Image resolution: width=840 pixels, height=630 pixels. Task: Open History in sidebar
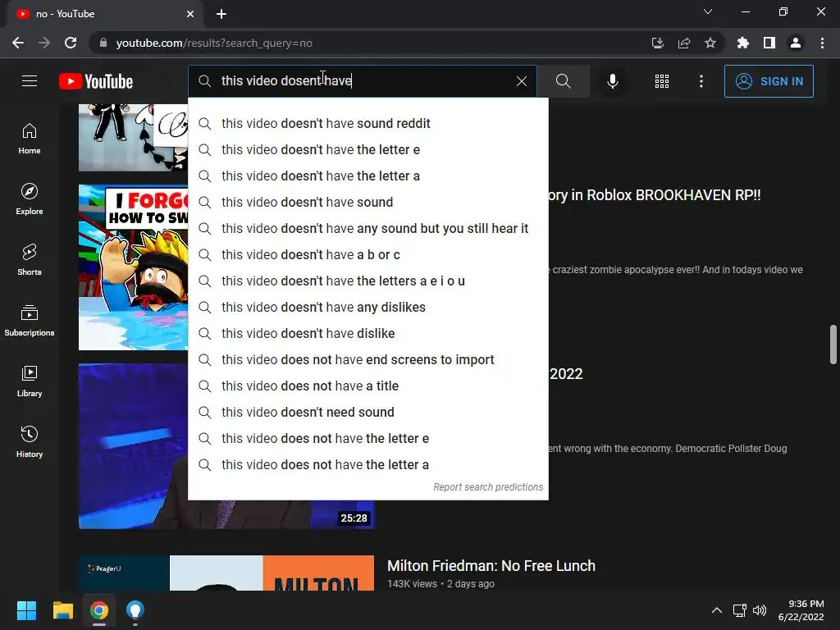point(30,441)
